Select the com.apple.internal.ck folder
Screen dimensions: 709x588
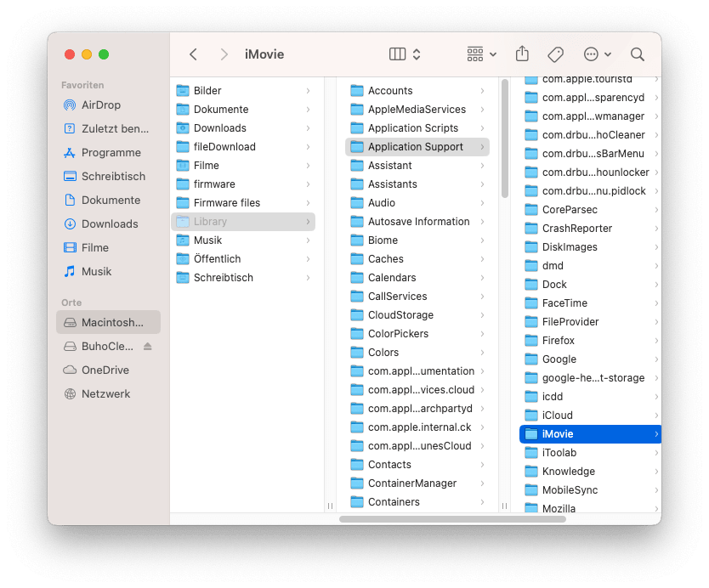click(x=417, y=427)
